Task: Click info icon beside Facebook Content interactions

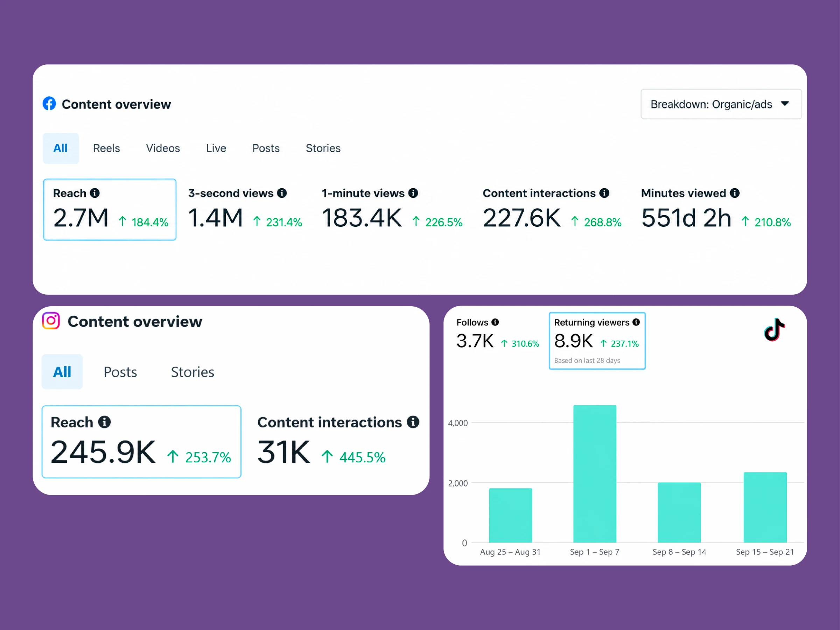Action: tap(604, 193)
